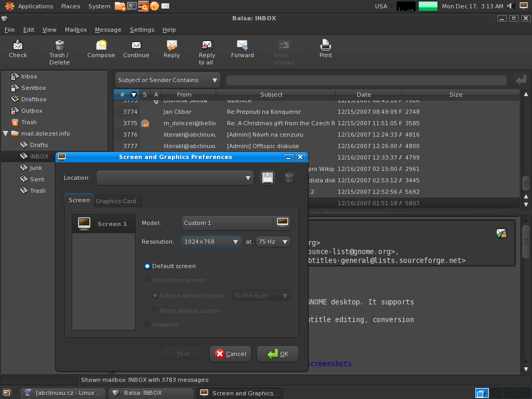Open the Inbox local mailbox

pos(24,76)
